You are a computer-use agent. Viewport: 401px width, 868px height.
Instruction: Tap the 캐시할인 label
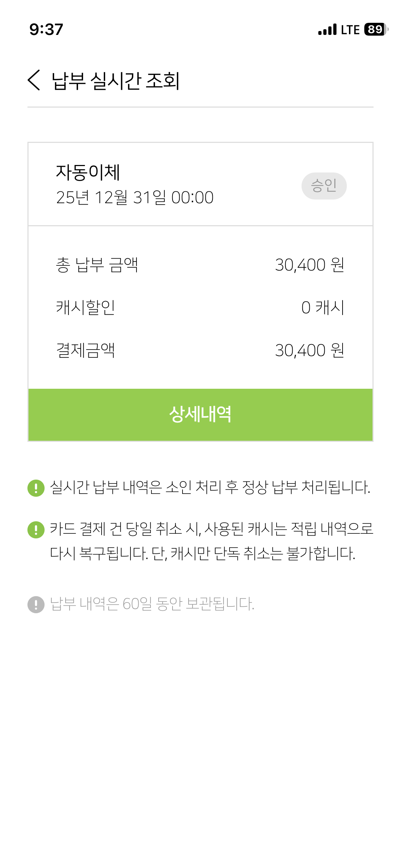(x=86, y=308)
